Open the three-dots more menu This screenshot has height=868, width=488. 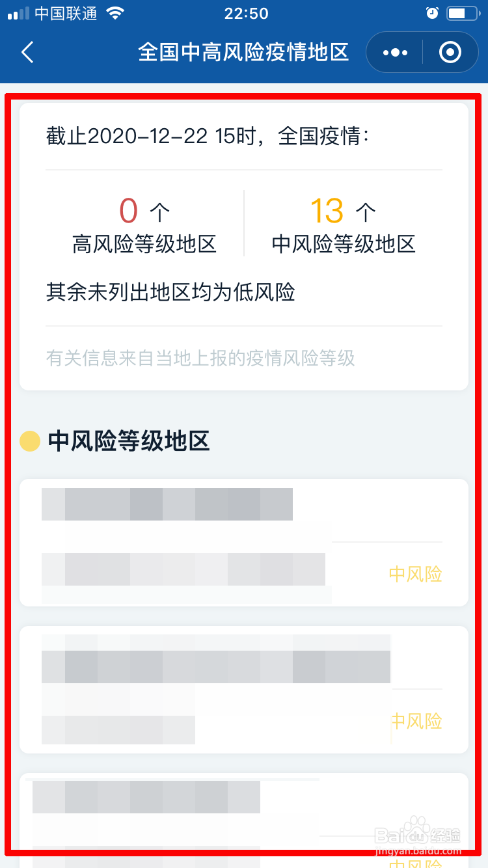tap(395, 52)
